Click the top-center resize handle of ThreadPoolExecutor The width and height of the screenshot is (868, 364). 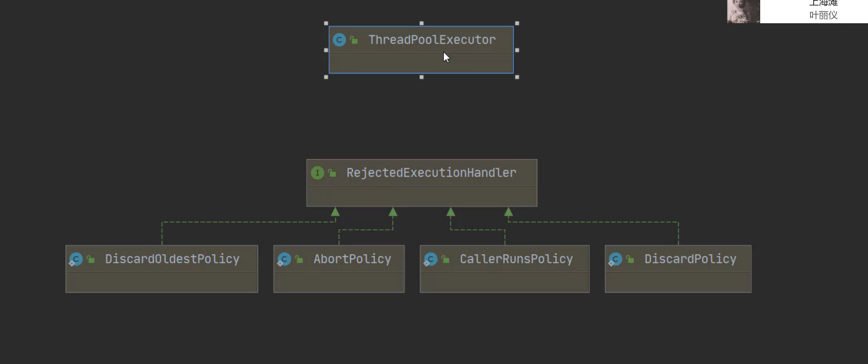pos(421,23)
